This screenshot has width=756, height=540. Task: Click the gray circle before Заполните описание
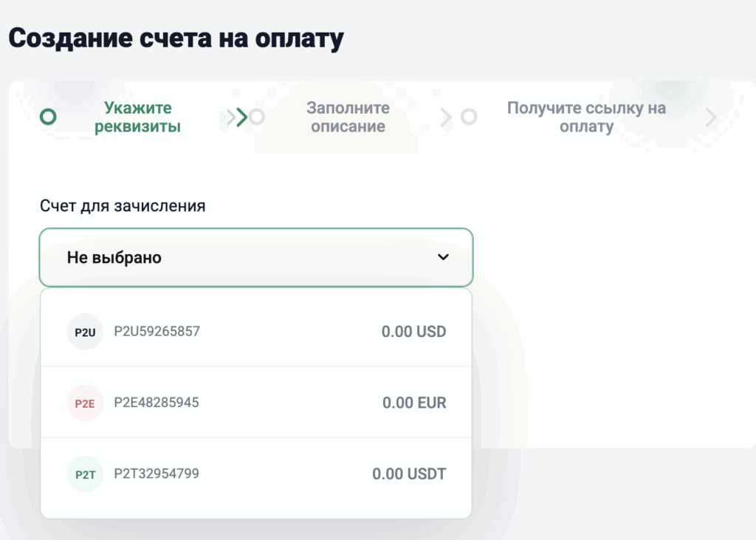tap(257, 117)
